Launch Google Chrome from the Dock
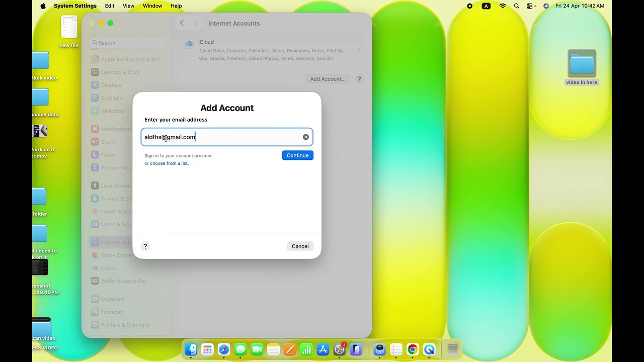644x362 pixels. [413, 349]
